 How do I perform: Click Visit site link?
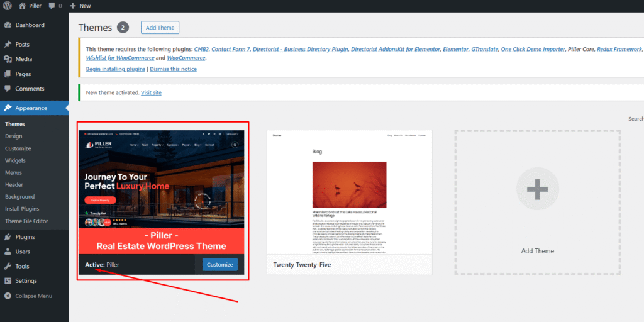point(151,93)
